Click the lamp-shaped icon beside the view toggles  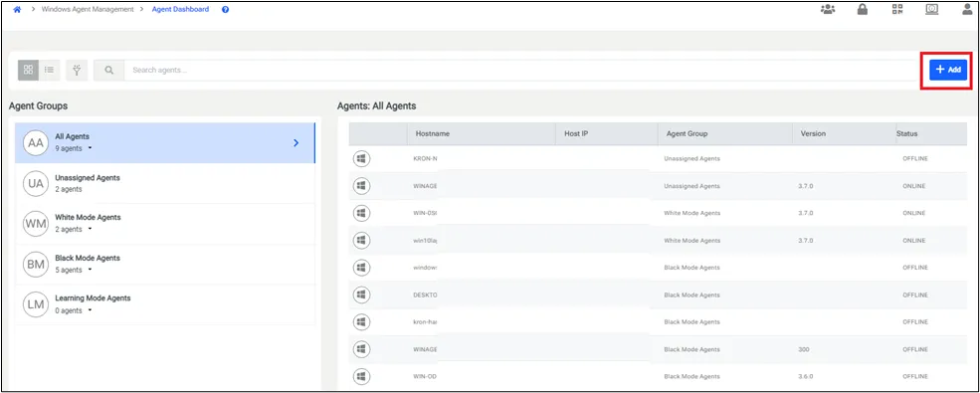pyautogui.click(x=77, y=70)
